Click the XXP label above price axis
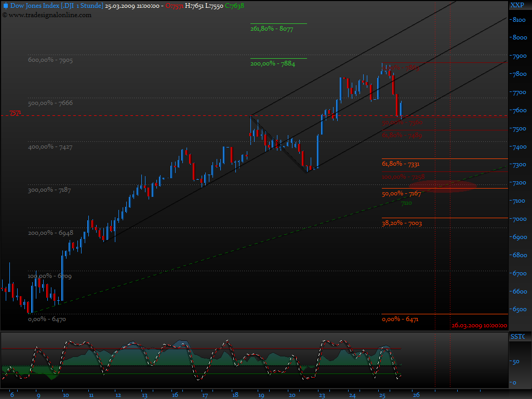The width and height of the screenshot is (532, 399). (x=517, y=5)
